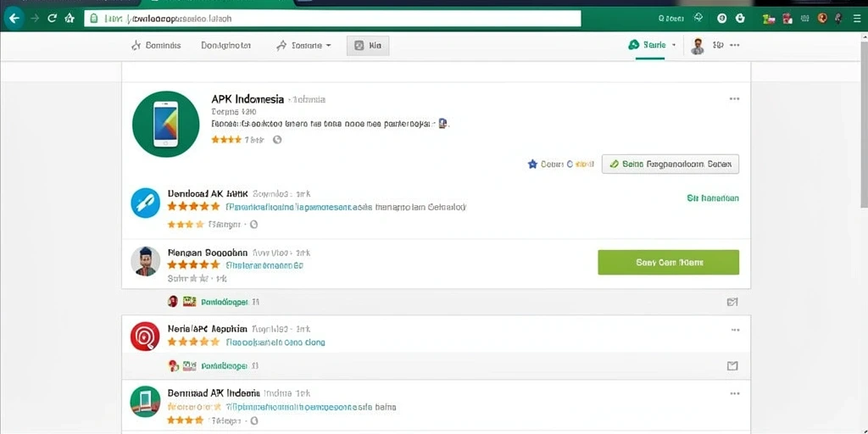Image resolution: width=868 pixels, height=434 pixels.
Task: Click the green Sit hanertan link
Action: point(712,198)
